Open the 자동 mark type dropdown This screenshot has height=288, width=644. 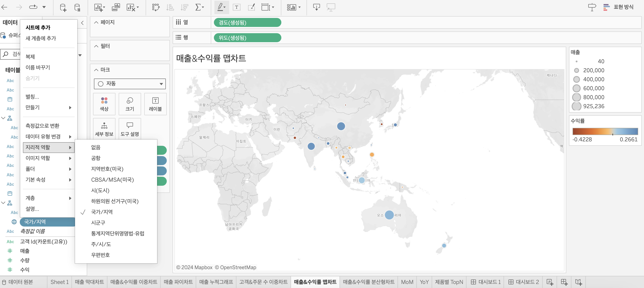coord(129,84)
